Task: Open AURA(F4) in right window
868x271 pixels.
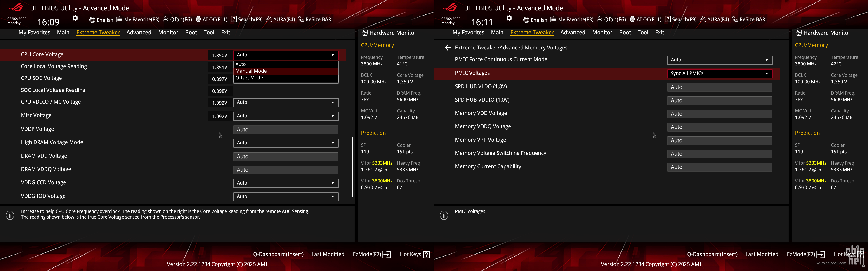Action: pyautogui.click(x=714, y=19)
